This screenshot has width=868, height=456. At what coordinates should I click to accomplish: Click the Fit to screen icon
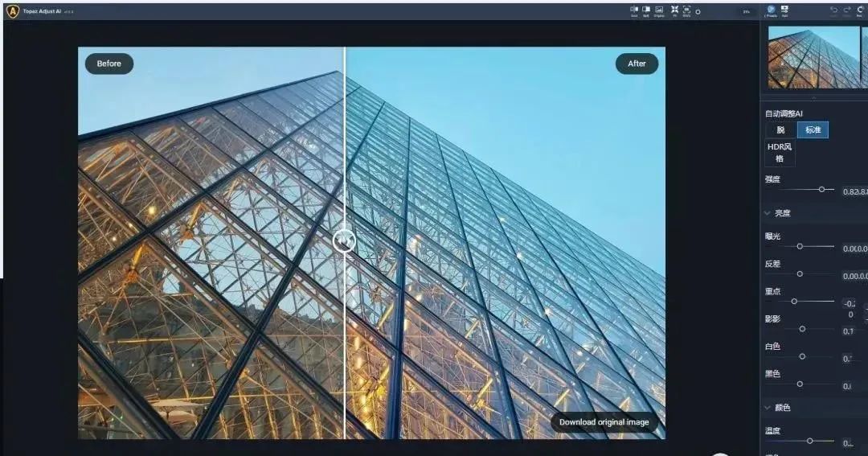tap(674, 10)
